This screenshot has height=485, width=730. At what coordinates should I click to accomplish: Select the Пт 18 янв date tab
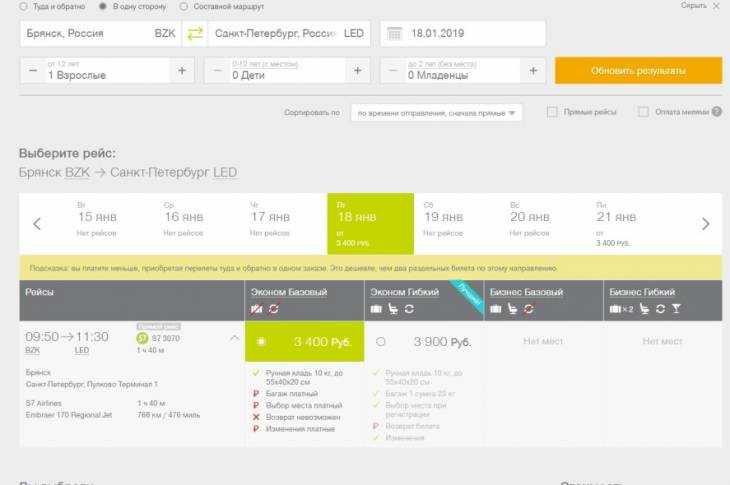tap(356, 224)
